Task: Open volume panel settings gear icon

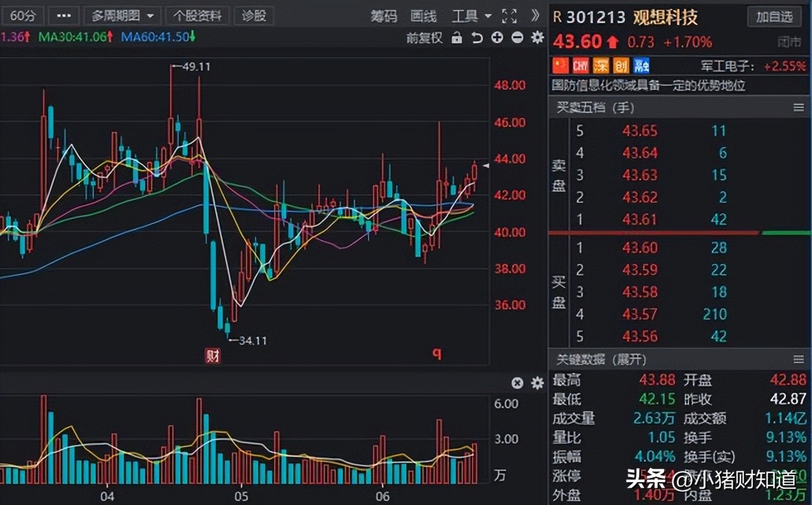Action: click(537, 383)
